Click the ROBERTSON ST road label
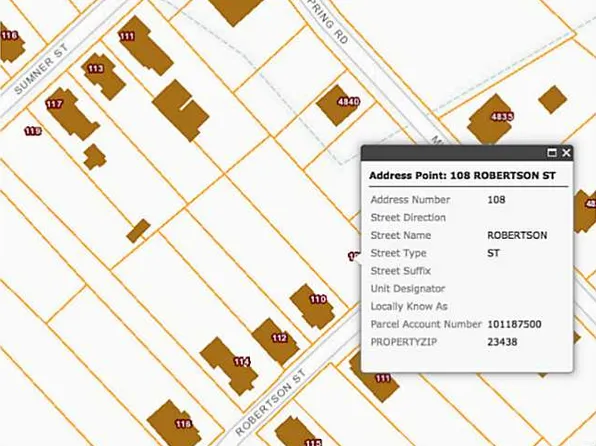Screen dimensions: 596x446 [x=271, y=403]
